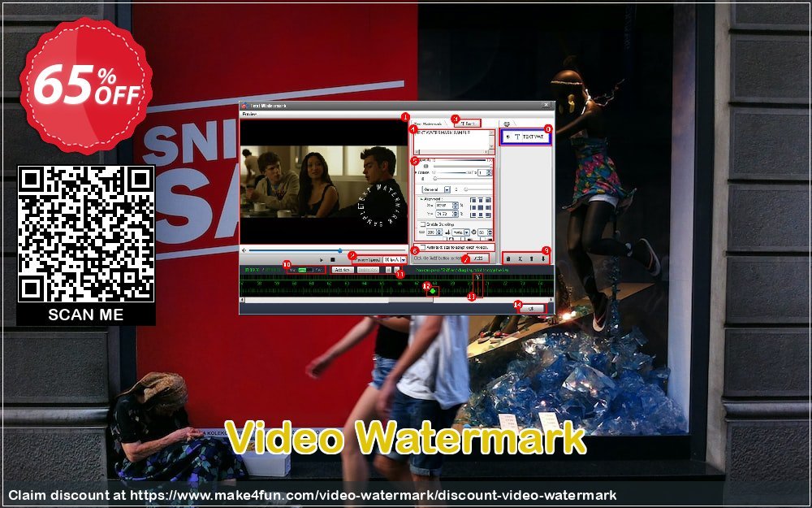Check Auto scale size to adapt each video
Image resolution: width=812 pixels, height=508 pixels.
422,247
